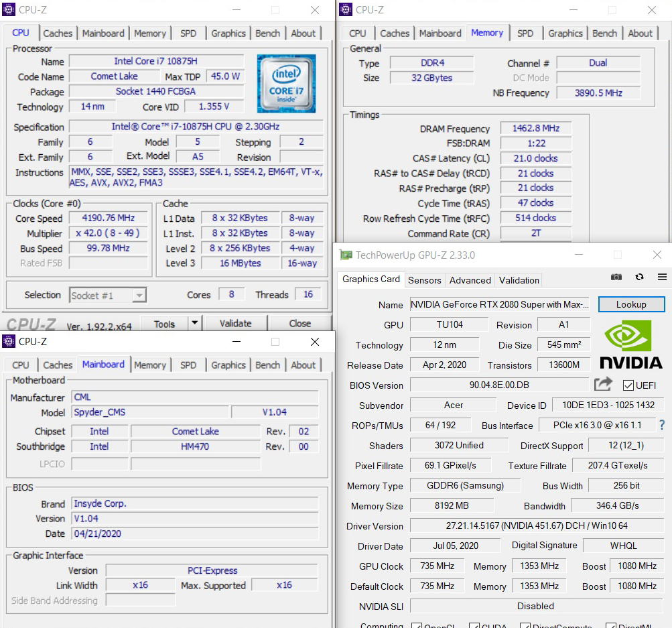Take GPU-Z screenshot with camera icon
This screenshot has height=628, width=672.
pos(616,277)
